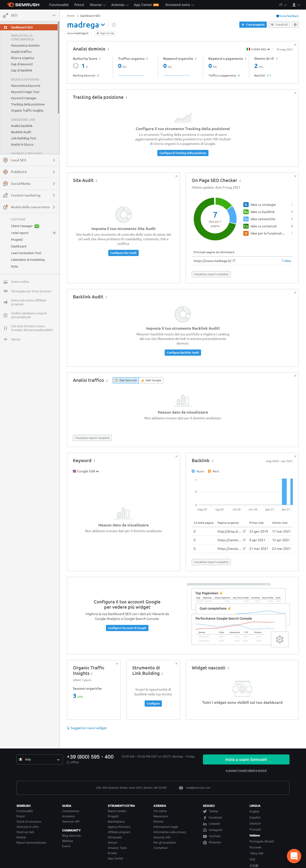Open external link for drop.d… backlink source
306x868 pixels.
(244, 531)
